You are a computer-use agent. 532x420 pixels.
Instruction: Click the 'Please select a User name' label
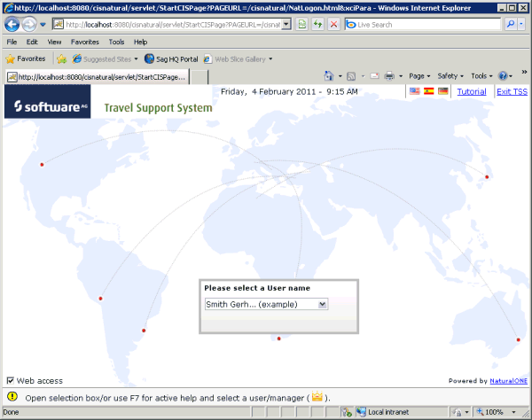tap(257, 288)
